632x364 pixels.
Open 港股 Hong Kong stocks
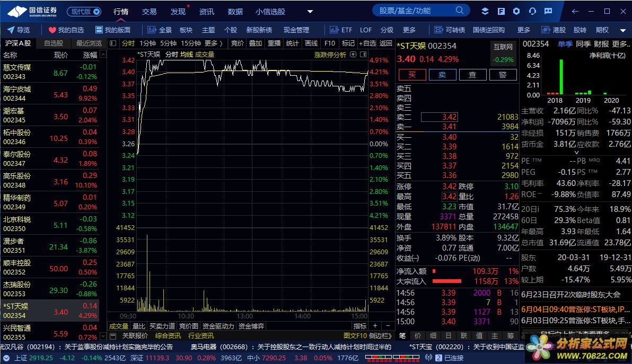(554, 30)
